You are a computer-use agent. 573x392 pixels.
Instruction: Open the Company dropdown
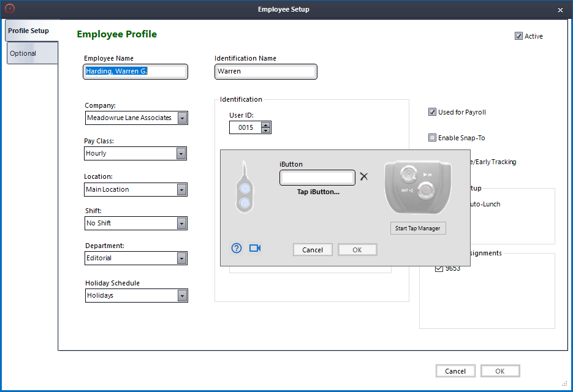point(182,118)
